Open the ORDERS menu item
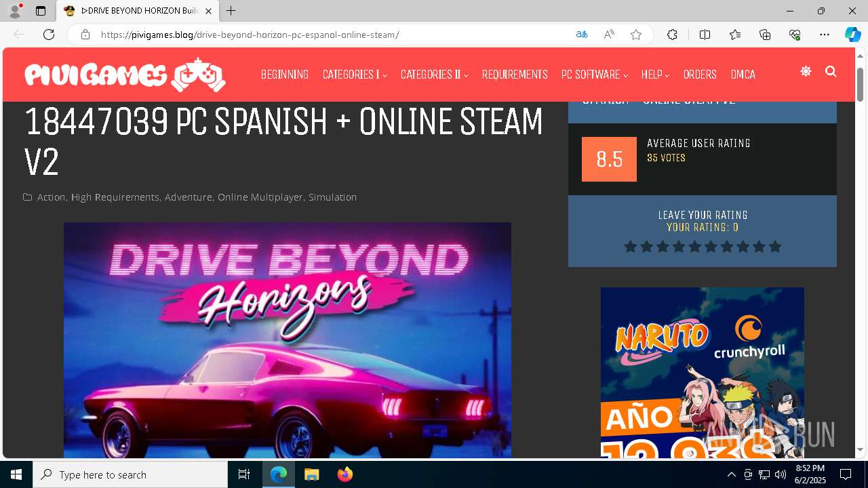 (x=700, y=75)
